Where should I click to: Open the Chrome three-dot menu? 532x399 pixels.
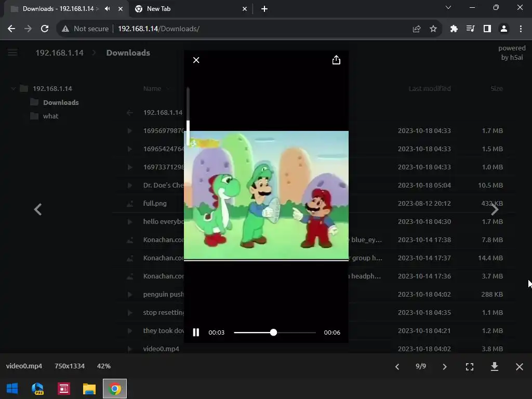[521, 29]
